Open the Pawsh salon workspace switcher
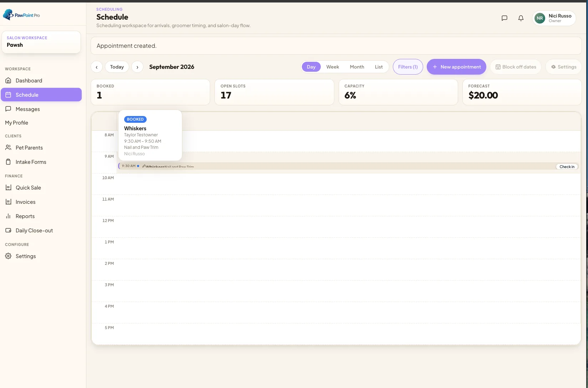 pos(41,42)
